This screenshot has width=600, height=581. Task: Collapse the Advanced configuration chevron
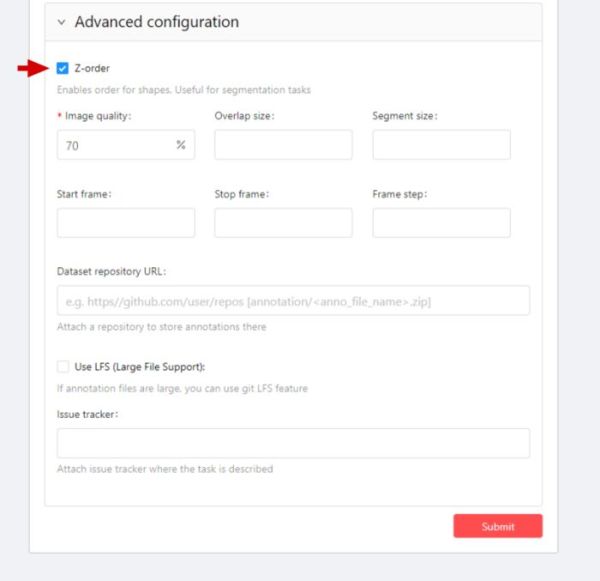(61, 22)
